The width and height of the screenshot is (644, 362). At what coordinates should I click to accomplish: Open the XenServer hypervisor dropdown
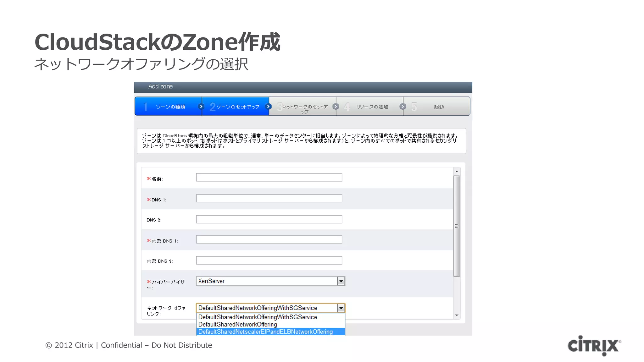341,281
